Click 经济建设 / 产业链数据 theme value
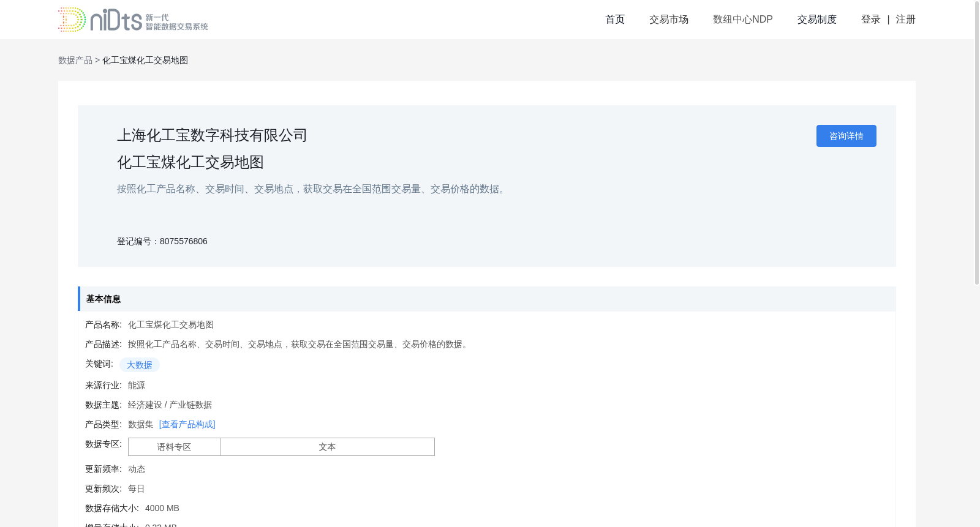980x527 pixels. point(170,405)
